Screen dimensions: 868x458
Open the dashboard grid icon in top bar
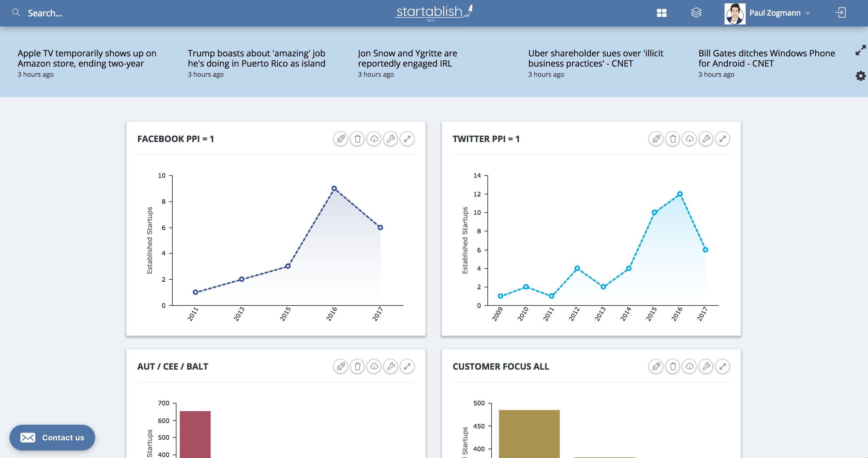(661, 13)
